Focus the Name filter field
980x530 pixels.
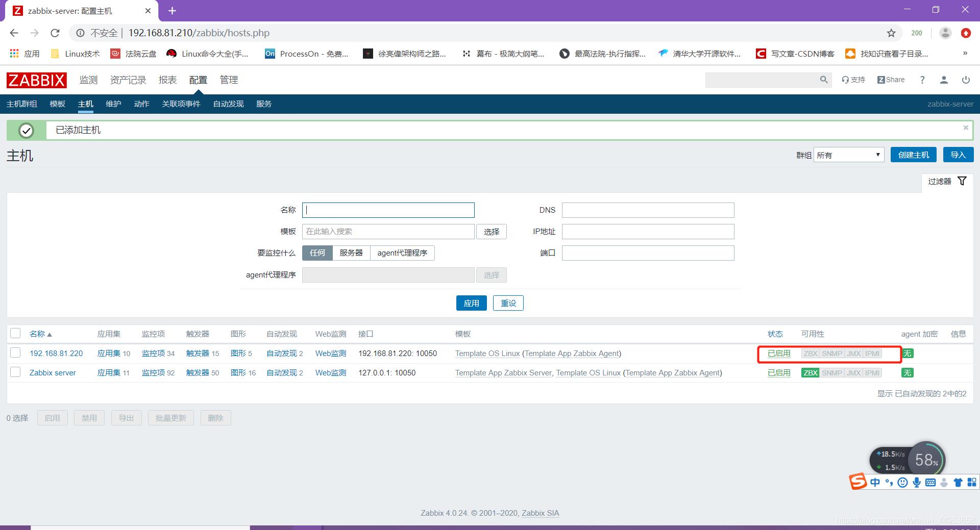click(x=388, y=210)
